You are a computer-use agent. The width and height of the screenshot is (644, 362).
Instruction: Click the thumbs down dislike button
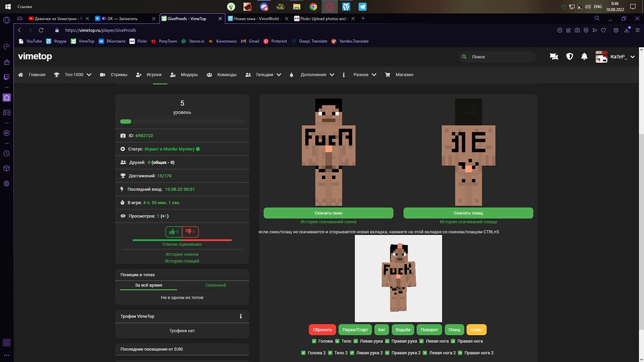(x=190, y=231)
